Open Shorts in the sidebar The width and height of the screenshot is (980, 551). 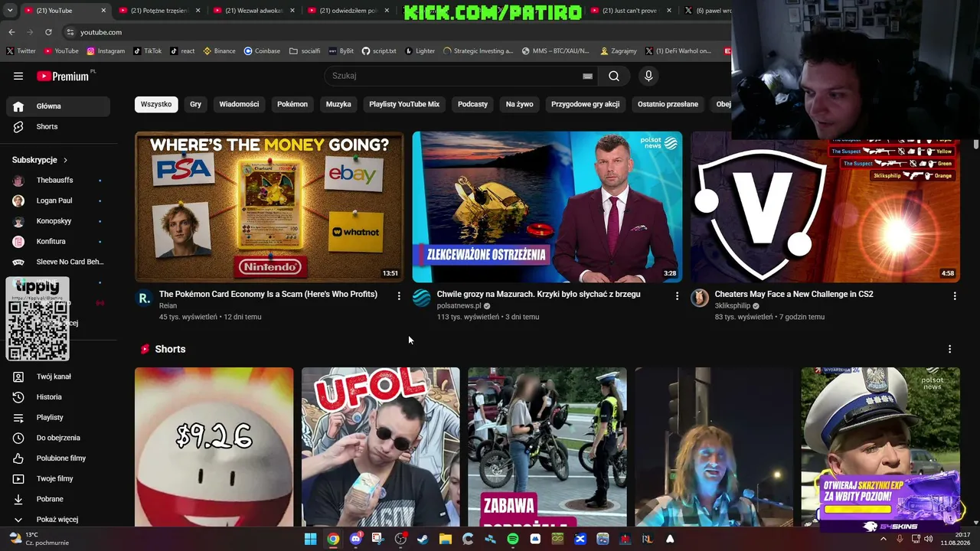click(58, 126)
